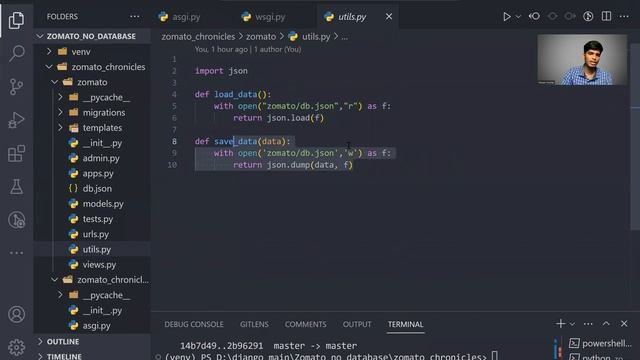
Task: Click zomato_chronicles in the breadcrumb
Action: (x=198, y=37)
